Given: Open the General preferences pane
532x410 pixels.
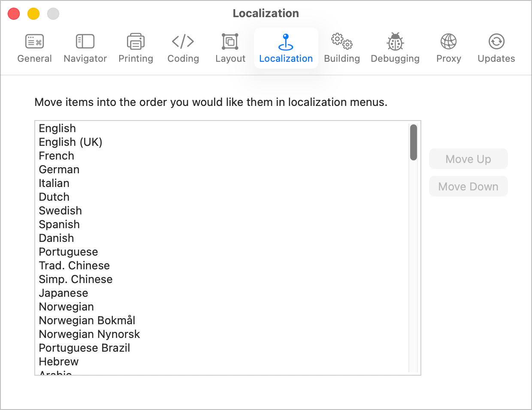Looking at the screenshot, I should [34, 47].
